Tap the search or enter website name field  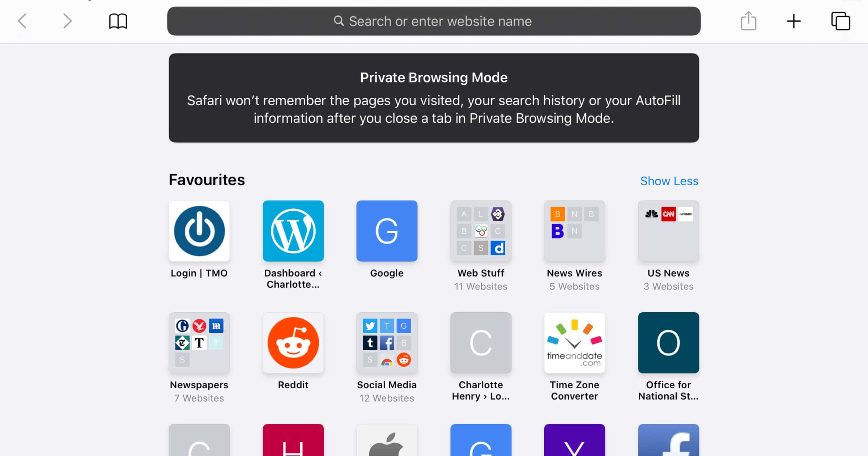point(433,21)
